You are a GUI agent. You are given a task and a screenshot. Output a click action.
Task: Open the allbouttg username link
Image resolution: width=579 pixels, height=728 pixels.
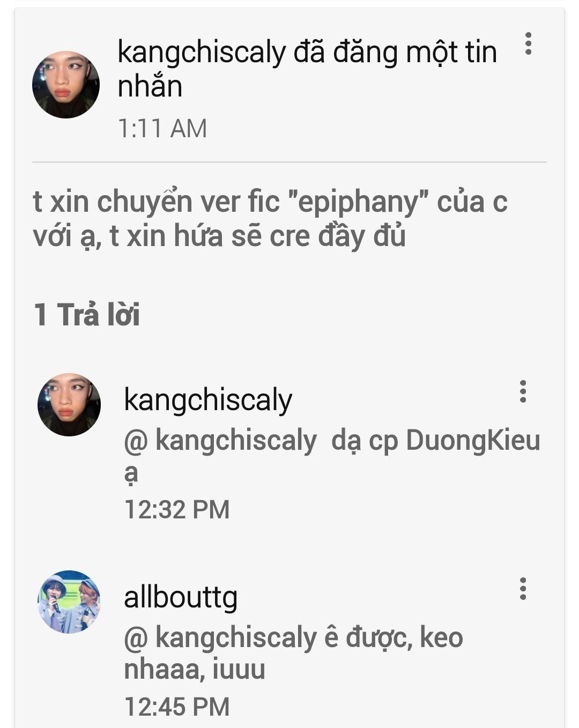pyautogui.click(x=181, y=597)
